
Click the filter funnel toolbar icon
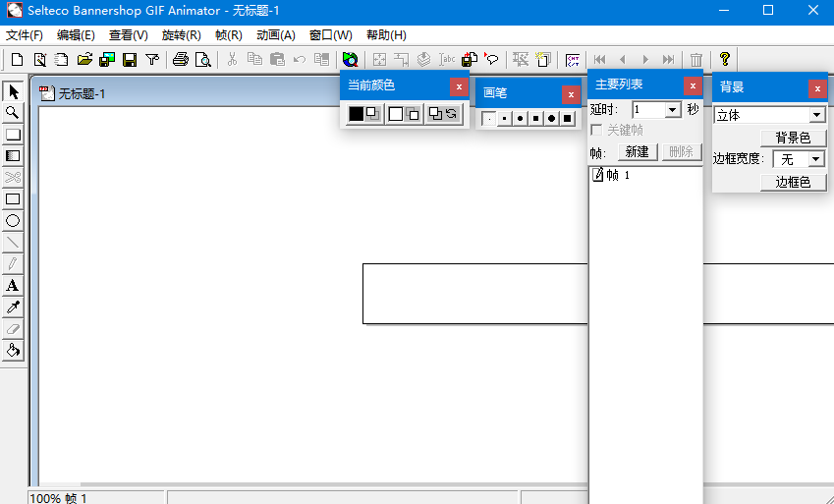(x=152, y=59)
